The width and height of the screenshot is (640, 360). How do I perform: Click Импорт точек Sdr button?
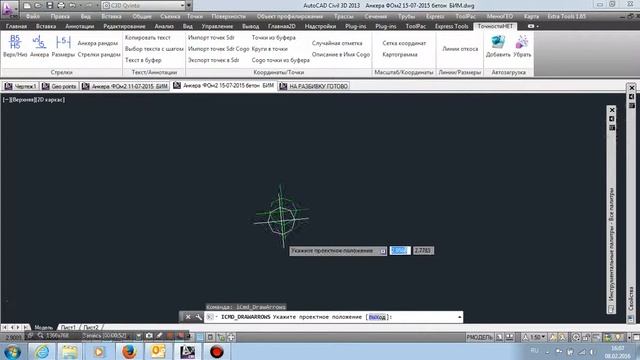[x=211, y=38]
